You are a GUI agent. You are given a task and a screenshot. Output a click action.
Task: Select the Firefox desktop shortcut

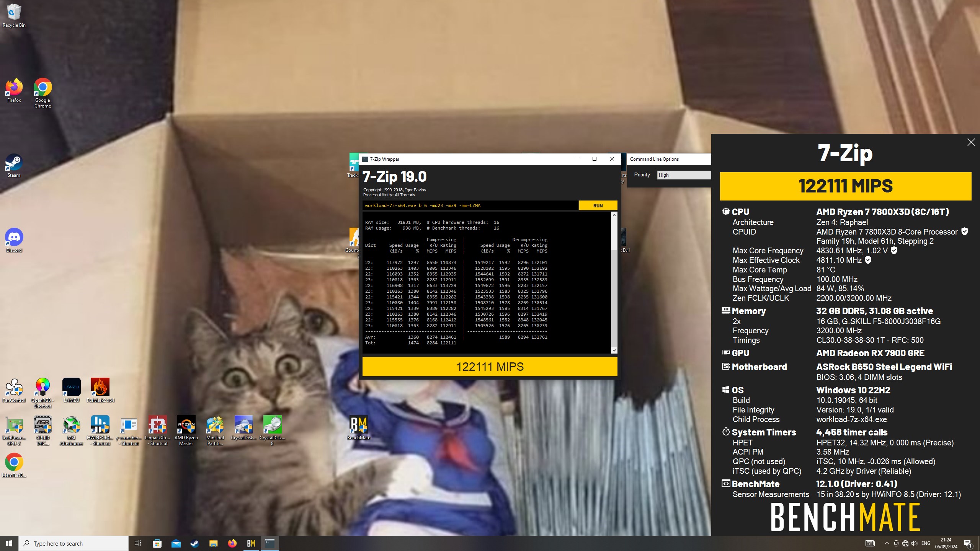click(x=14, y=90)
